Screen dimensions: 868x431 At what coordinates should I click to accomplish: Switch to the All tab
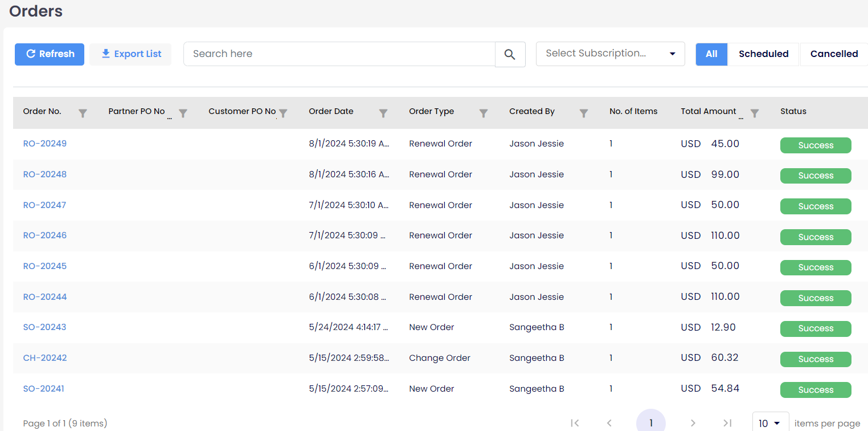point(711,54)
